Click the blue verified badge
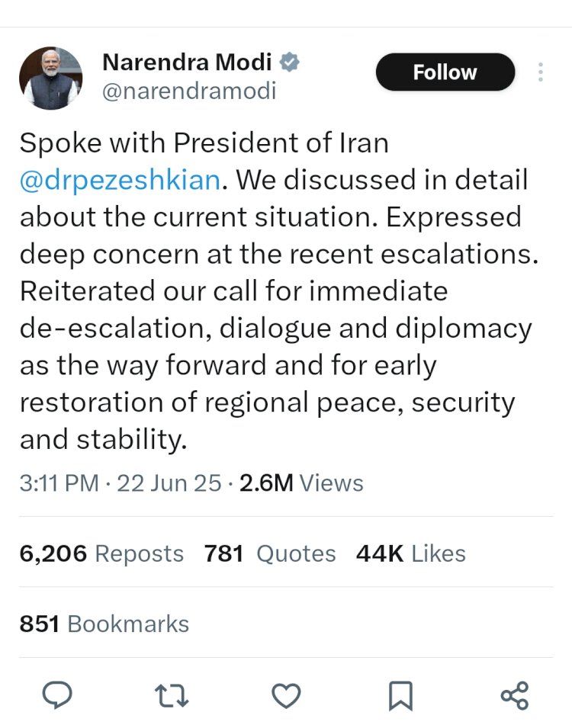The width and height of the screenshot is (572, 728). coord(289,63)
